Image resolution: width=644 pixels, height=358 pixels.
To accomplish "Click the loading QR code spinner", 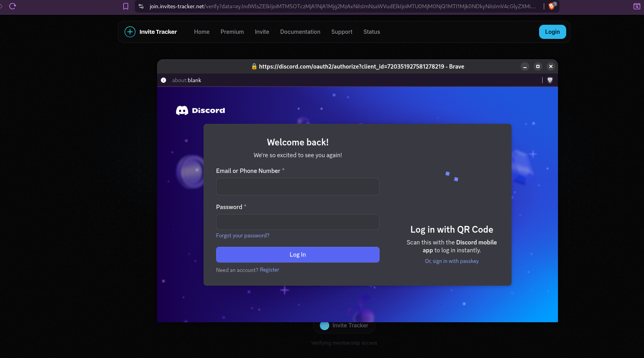I will [x=452, y=176].
